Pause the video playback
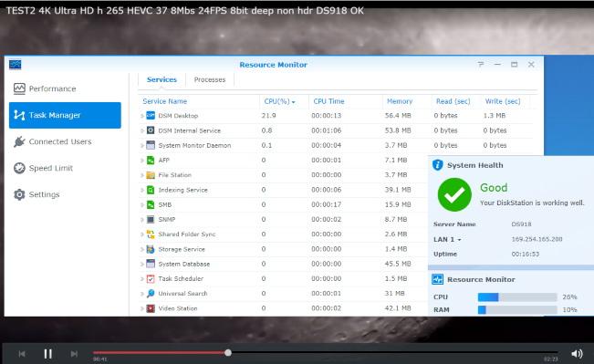This screenshot has height=364, width=594. (x=47, y=354)
